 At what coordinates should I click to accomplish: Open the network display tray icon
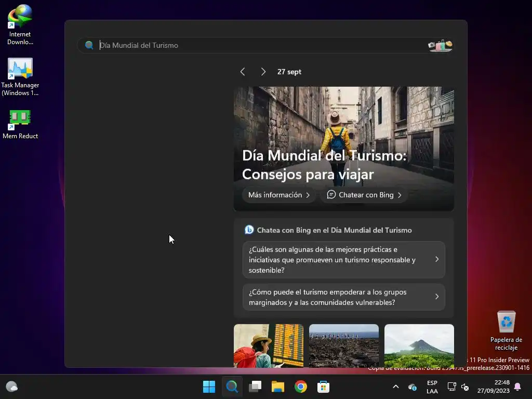click(451, 387)
